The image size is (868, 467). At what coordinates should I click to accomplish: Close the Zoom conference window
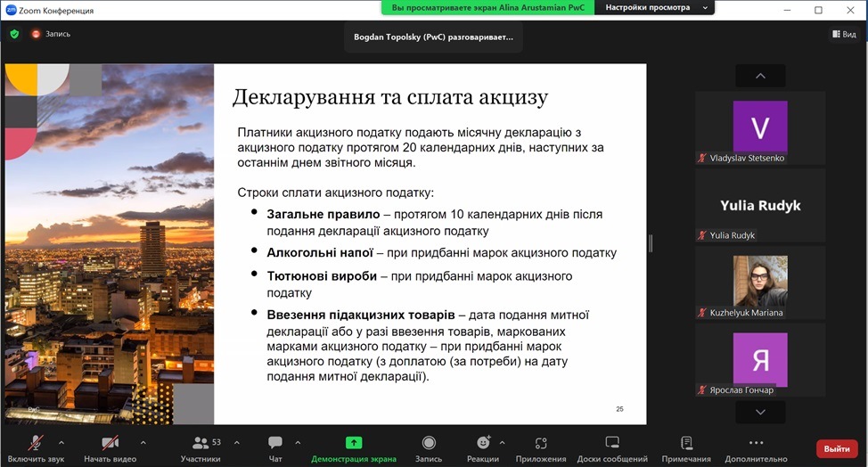click(850, 10)
